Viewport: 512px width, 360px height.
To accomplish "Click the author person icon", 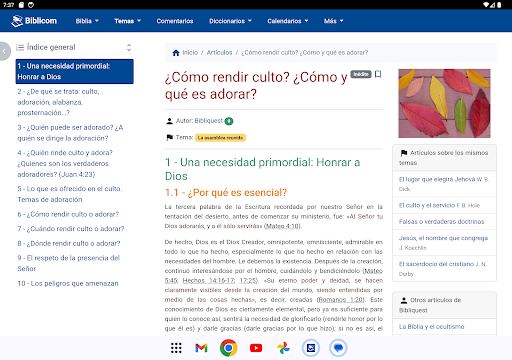I will [x=169, y=121].
